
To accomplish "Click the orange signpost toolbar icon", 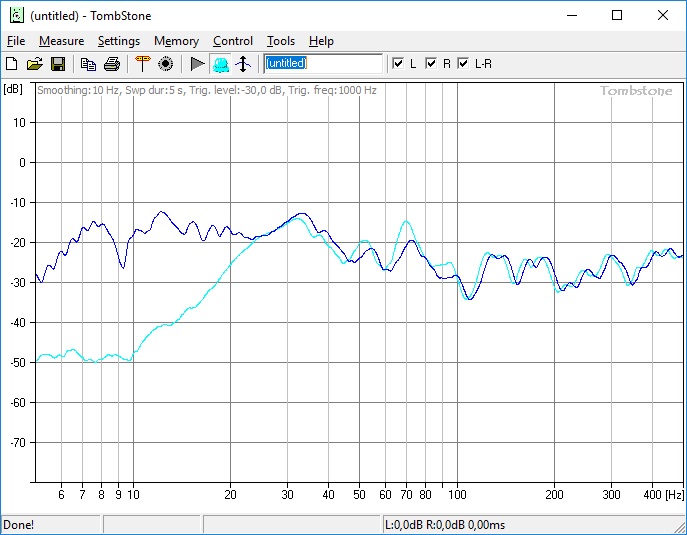I will (142, 64).
